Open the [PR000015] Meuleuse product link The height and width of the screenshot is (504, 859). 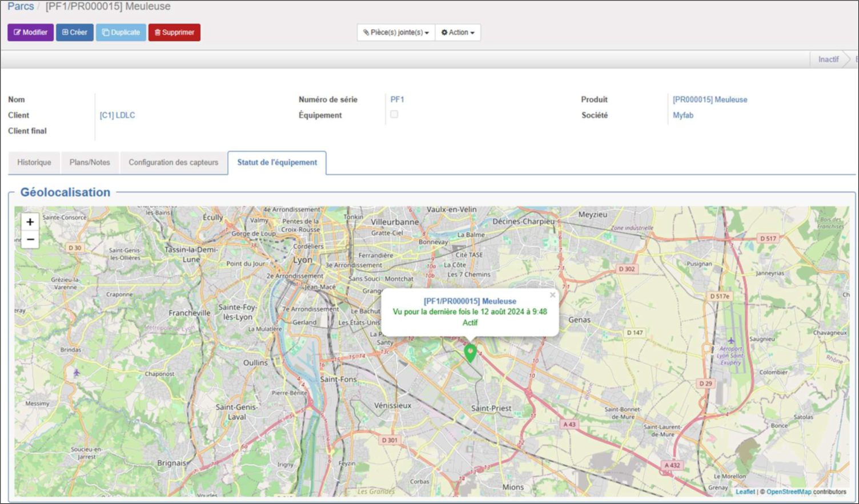click(710, 99)
